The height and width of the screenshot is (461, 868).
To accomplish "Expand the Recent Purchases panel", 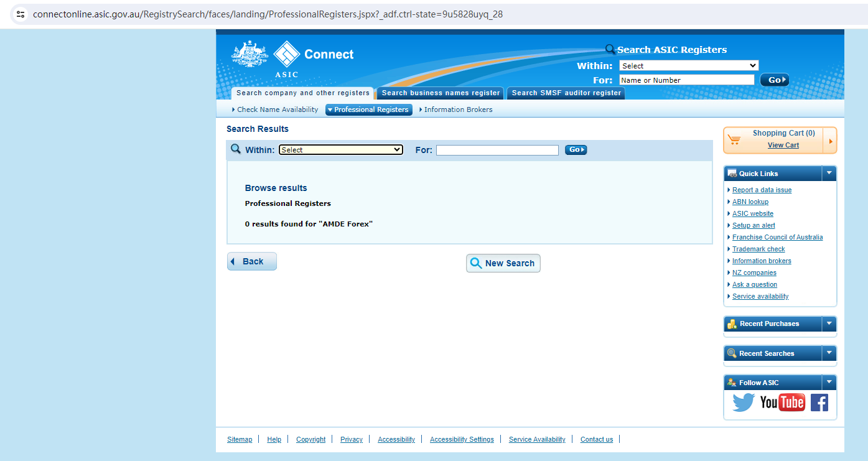I will pos(829,324).
